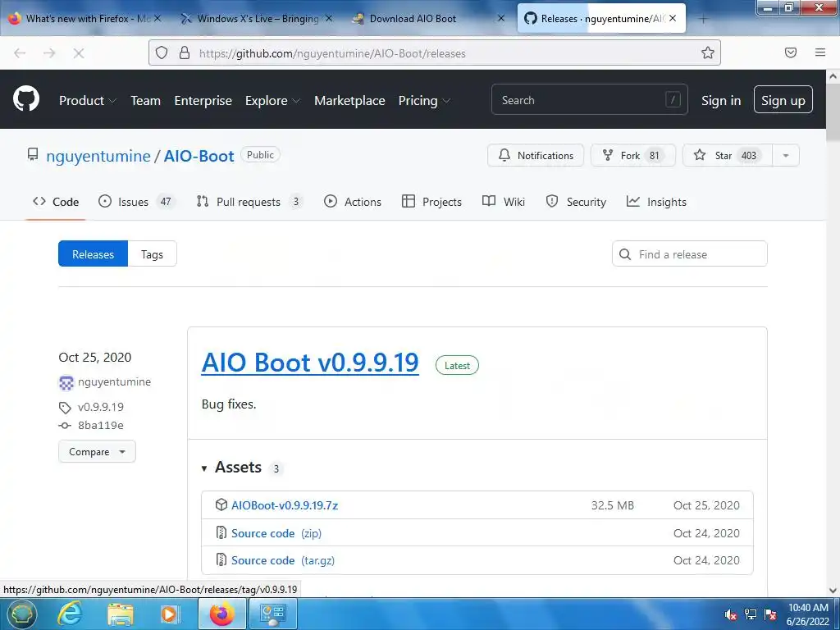840x630 pixels.
Task: Collapse the Assets section triangle
Action: [204, 468]
